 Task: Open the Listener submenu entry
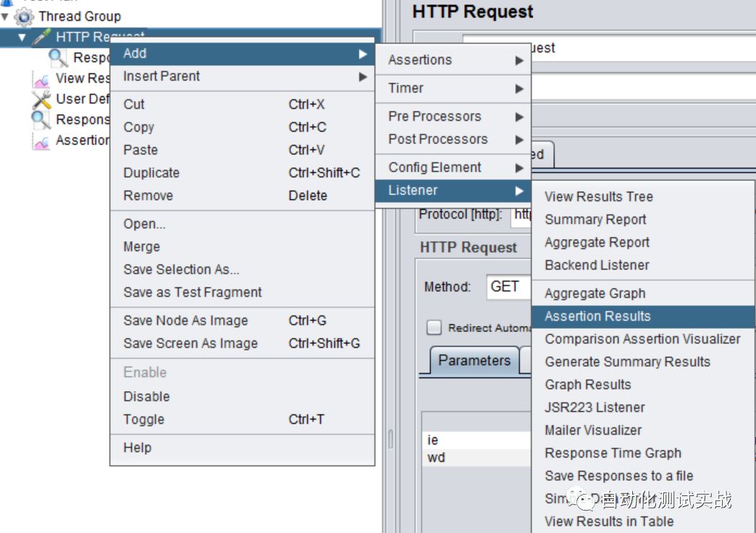[453, 190]
